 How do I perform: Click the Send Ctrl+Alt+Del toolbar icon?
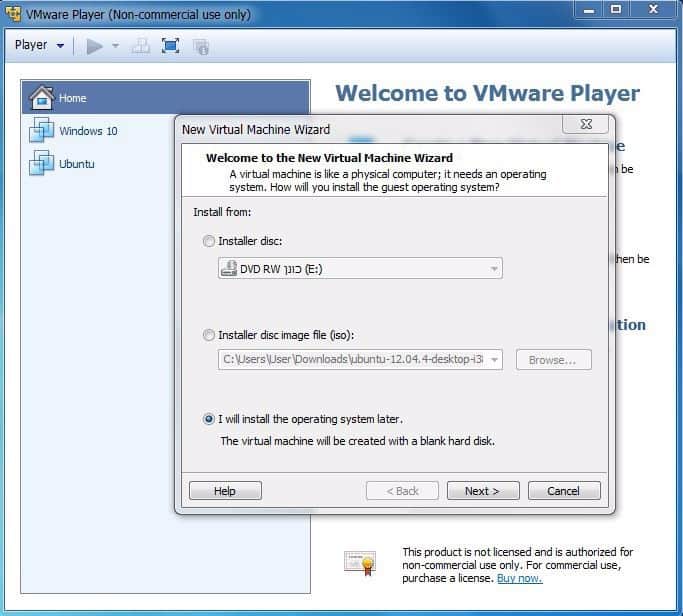click(141, 46)
